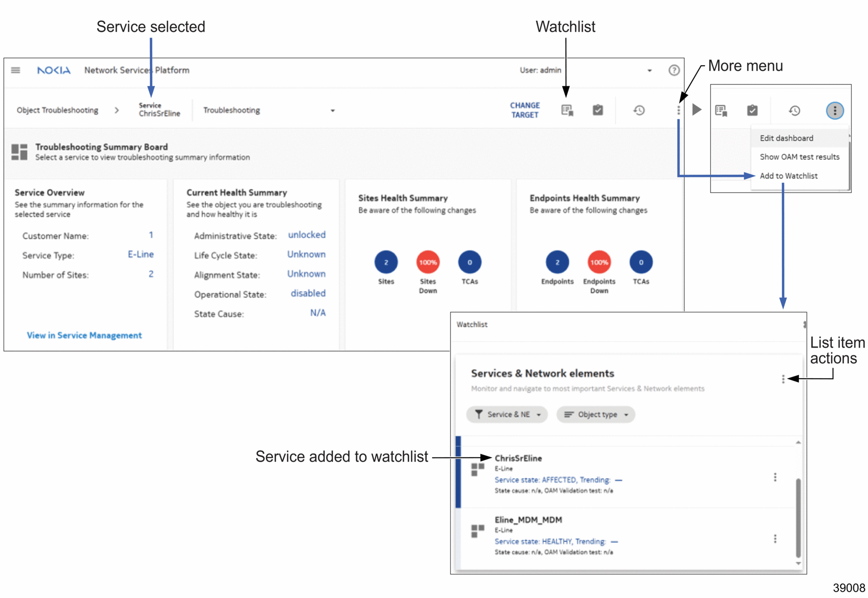
Task: Click the Service Overview heading
Action: 49,193
